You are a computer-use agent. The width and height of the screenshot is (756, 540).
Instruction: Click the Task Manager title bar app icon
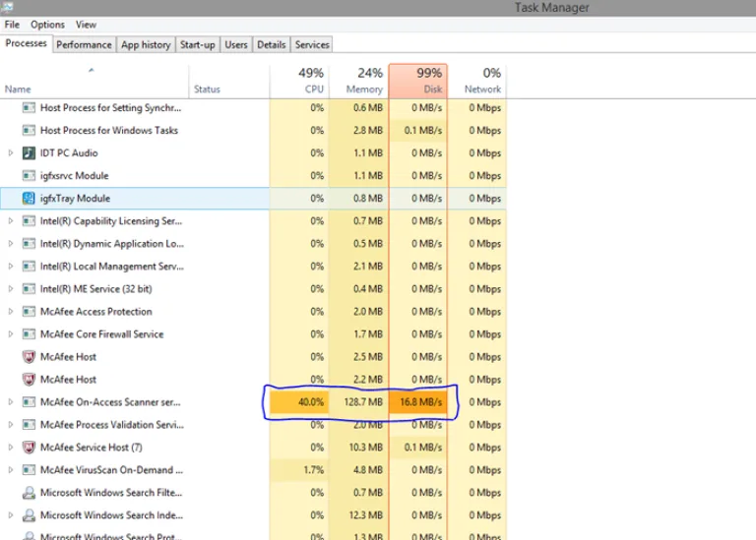pos(7,7)
